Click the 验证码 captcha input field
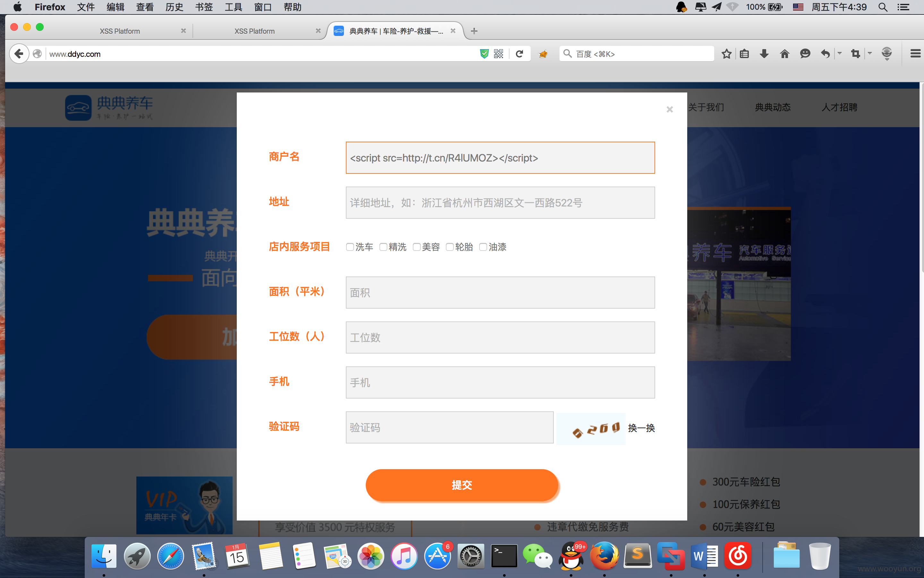Screen dimensions: 924x578 [449, 427]
